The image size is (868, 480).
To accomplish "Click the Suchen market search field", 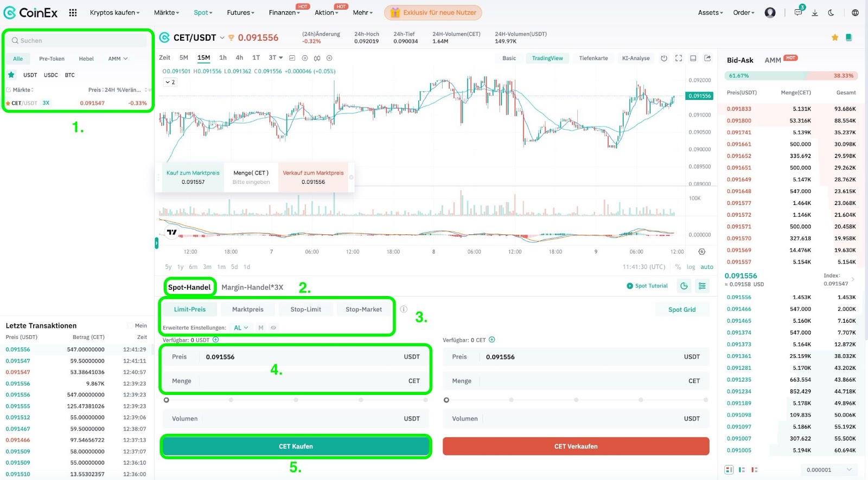I will [78, 40].
